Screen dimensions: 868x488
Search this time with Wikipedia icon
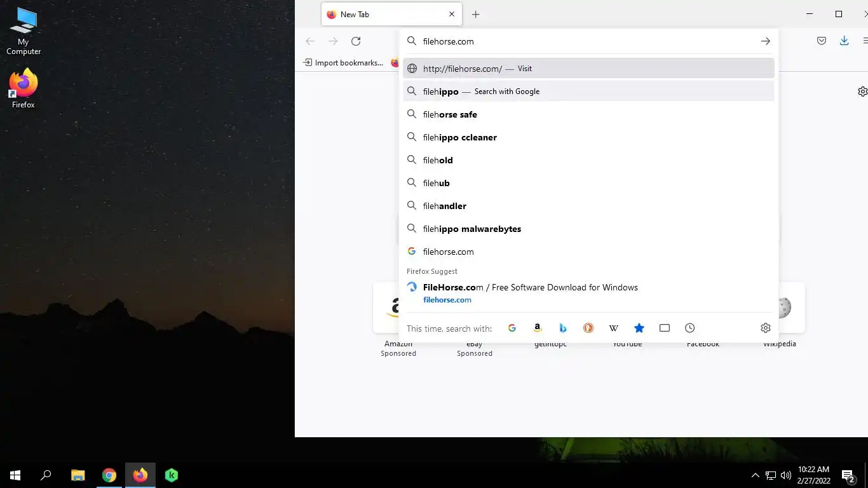(614, 328)
